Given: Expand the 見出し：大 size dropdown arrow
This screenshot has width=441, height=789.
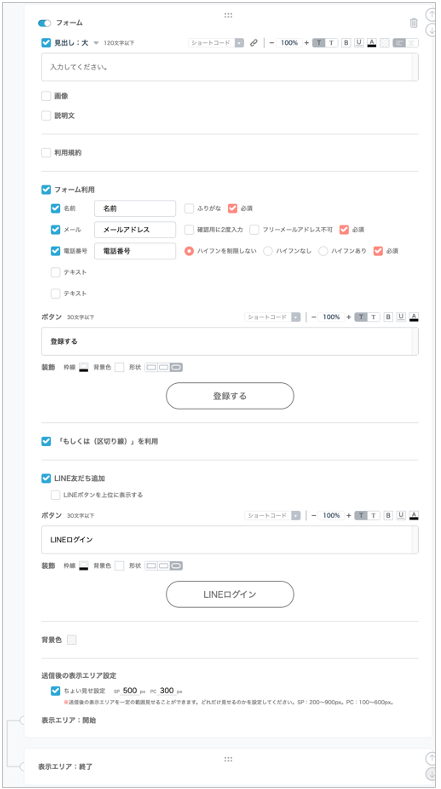Looking at the screenshot, I should point(96,43).
